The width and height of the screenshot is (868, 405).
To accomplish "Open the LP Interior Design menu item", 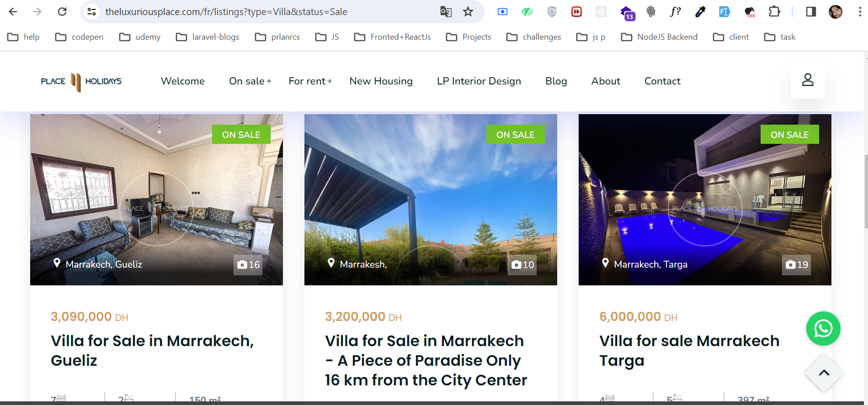I will pyautogui.click(x=479, y=81).
